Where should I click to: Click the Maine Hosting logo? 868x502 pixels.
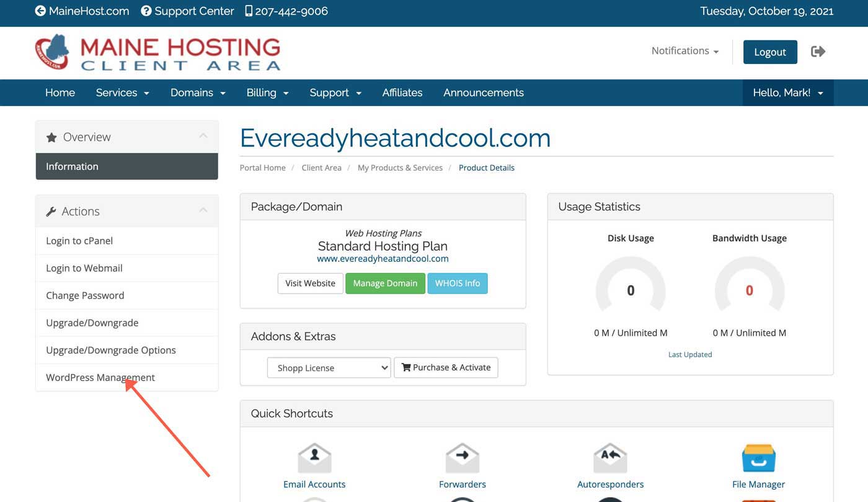tap(157, 53)
